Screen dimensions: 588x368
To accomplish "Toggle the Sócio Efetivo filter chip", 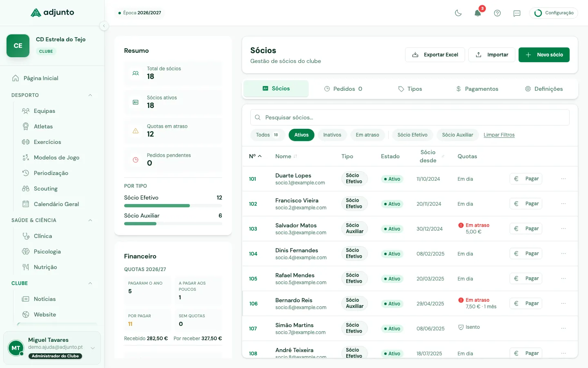I will pyautogui.click(x=412, y=135).
